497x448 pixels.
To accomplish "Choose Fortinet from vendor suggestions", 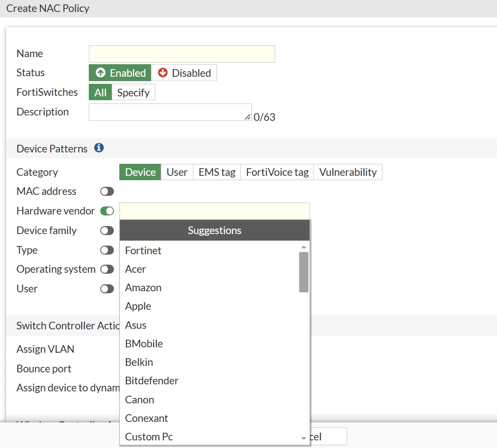I will coord(209,250).
